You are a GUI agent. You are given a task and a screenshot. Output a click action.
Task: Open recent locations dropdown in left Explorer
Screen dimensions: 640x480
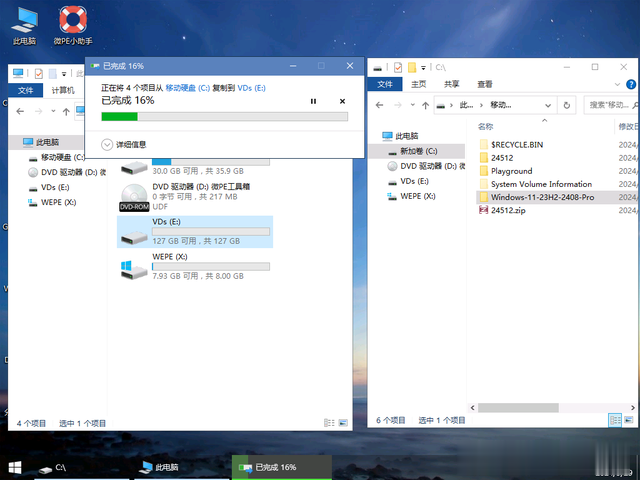[53, 111]
